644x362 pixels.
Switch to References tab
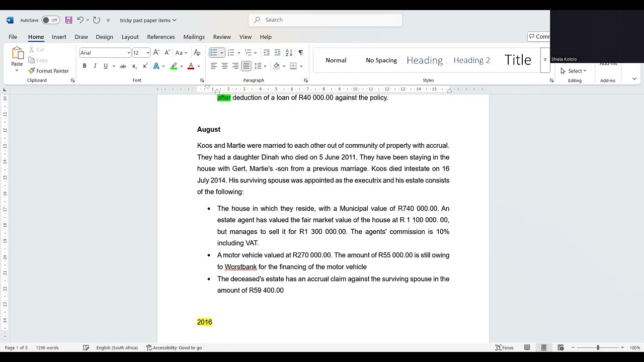tap(161, 37)
